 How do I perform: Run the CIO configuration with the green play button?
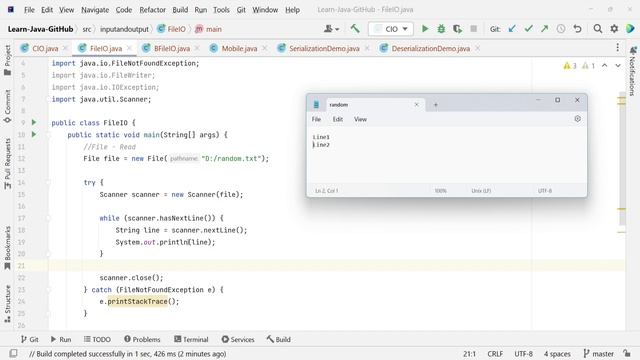pyautogui.click(x=425, y=29)
